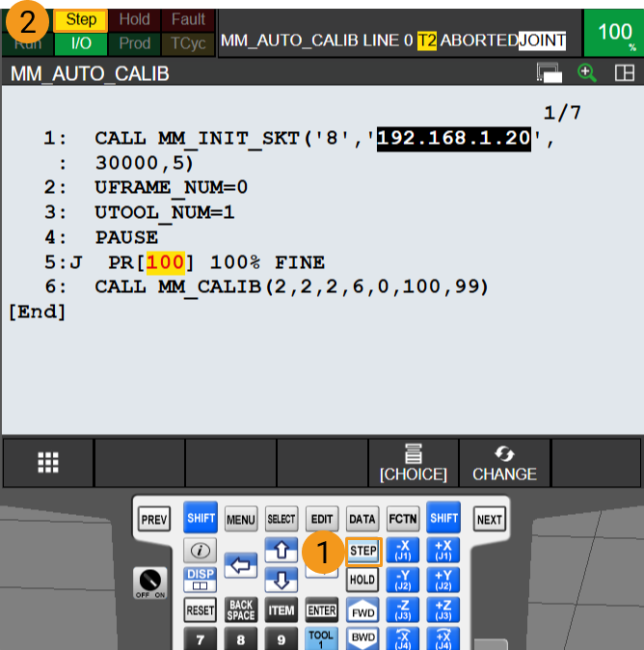Click the BWD key
This screenshot has height=650, width=644.
click(x=362, y=638)
